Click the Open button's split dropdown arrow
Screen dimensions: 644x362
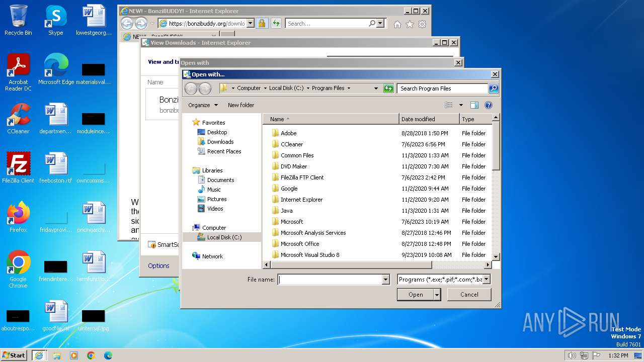pos(437,295)
